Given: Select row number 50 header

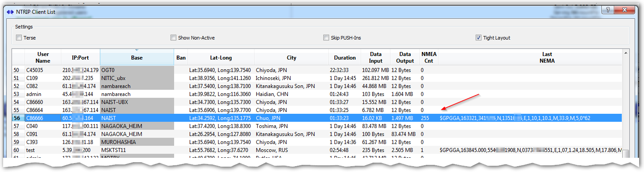Looking at the screenshot, I should [18, 70].
